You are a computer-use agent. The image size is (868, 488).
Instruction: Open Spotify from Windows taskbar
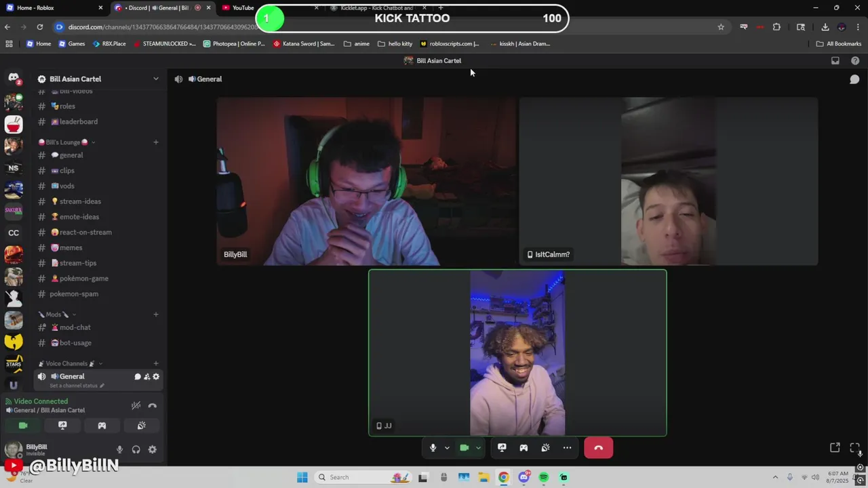(x=544, y=478)
